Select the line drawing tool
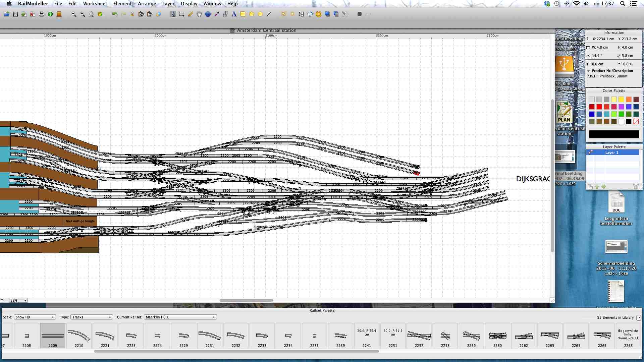The image size is (644, 362). tap(269, 14)
